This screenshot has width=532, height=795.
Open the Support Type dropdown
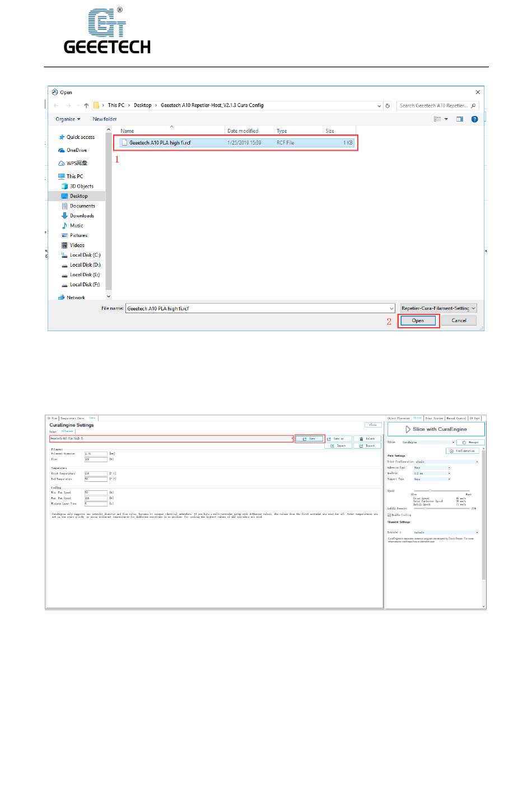click(432, 479)
